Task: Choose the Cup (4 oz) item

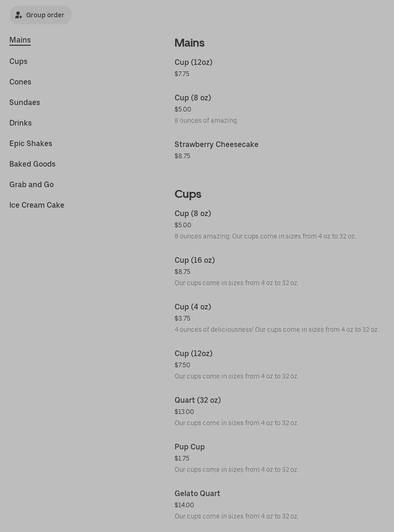Action: [192, 307]
